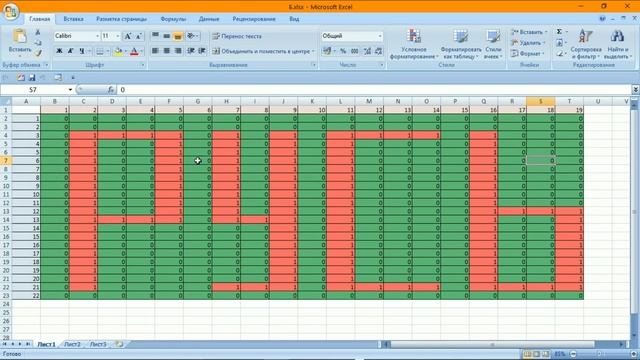The image size is (640, 360).
Task: Toggle align text right
Action: [x=178, y=51]
